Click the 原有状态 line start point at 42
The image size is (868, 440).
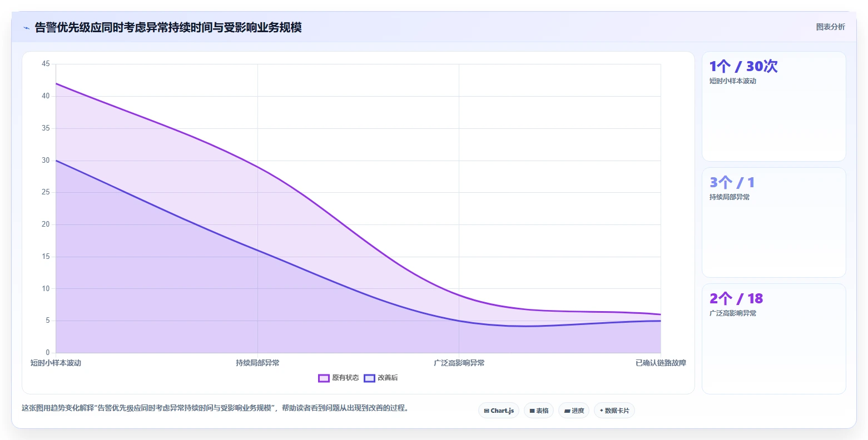[56, 83]
